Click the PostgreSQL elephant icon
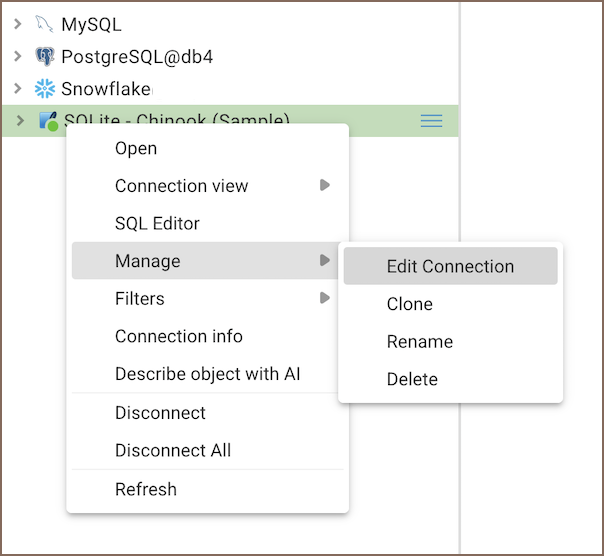This screenshot has height=556, width=604. coord(45,57)
